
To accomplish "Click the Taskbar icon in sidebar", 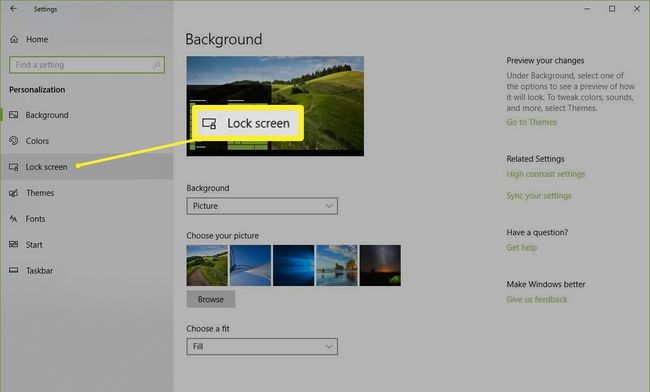I will [x=14, y=270].
